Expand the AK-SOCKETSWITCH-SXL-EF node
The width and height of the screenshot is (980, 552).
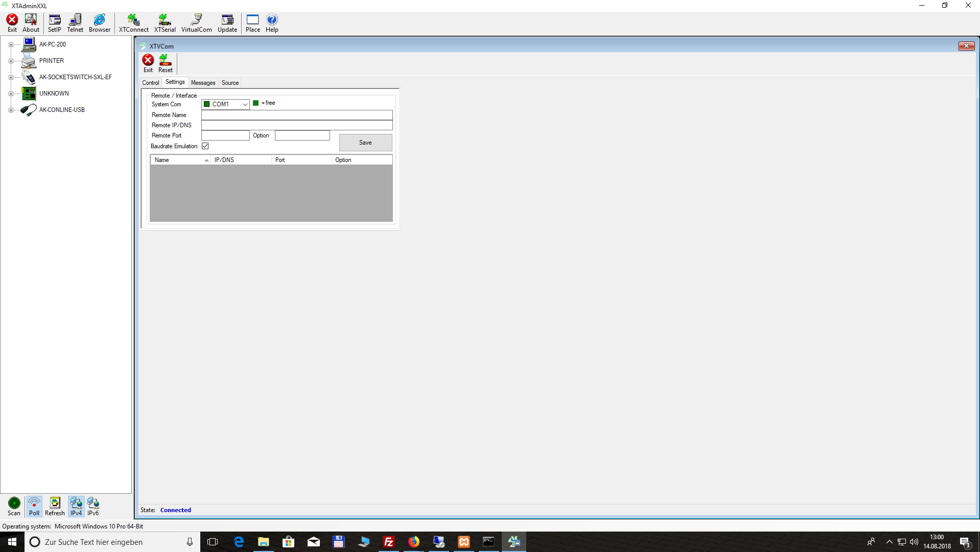click(11, 78)
